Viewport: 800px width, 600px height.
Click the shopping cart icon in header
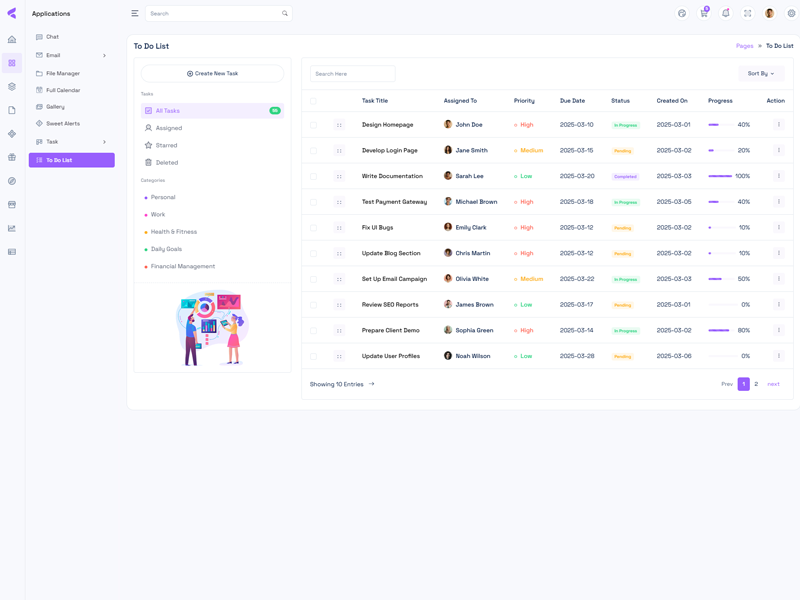click(x=704, y=13)
